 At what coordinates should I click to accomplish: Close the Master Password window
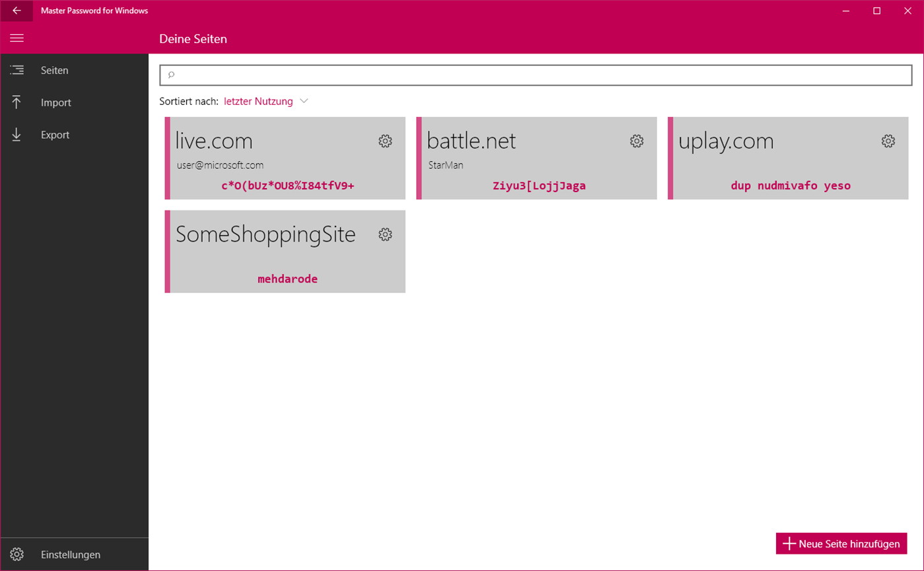pos(907,11)
